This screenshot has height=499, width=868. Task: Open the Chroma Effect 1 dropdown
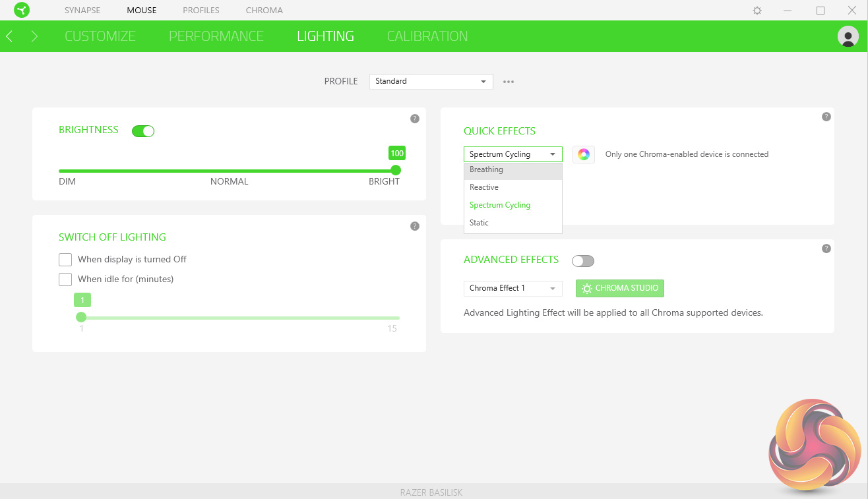click(512, 289)
